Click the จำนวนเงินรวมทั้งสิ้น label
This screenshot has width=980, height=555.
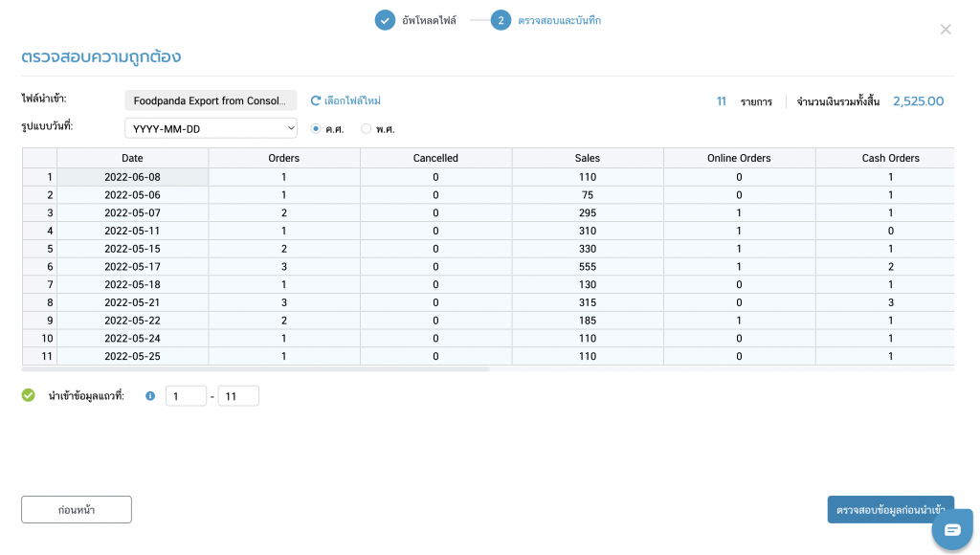pos(838,101)
